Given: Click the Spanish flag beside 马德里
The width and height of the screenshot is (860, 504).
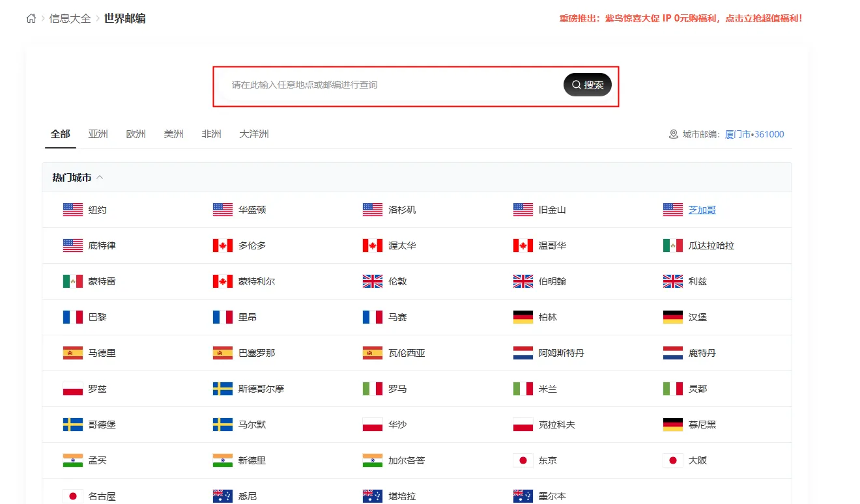Looking at the screenshot, I should [73, 353].
